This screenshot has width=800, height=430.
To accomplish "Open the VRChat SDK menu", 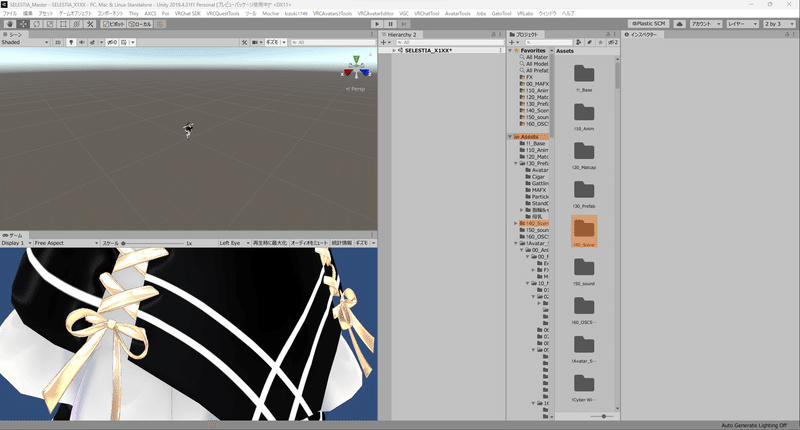I will (x=187, y=13).
